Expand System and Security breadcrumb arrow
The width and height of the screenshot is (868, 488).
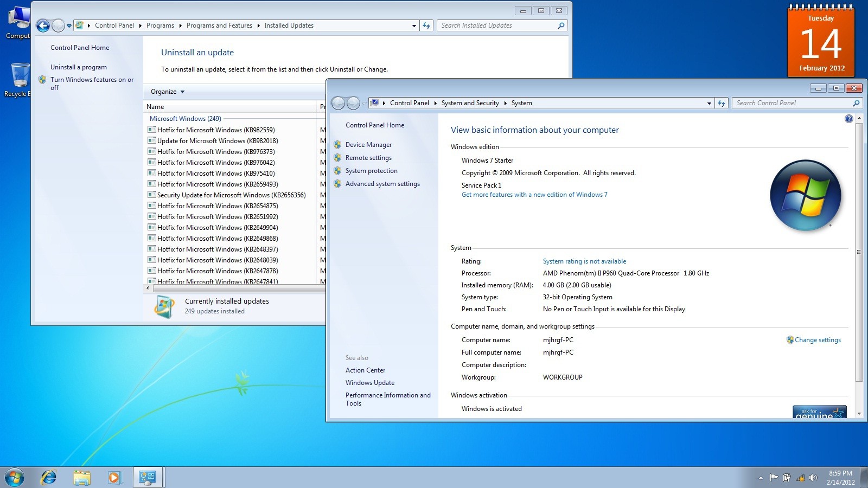[x=505, y=103]
